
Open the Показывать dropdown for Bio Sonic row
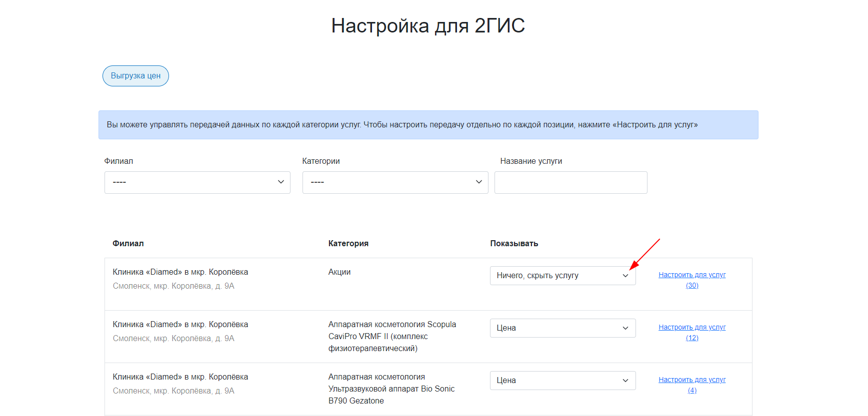[563, 381]
